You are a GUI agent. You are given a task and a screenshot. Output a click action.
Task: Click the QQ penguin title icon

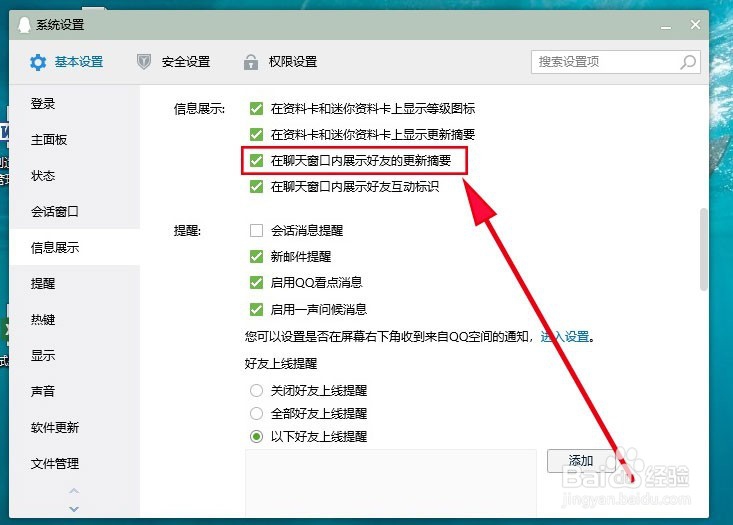pos(24,25)
